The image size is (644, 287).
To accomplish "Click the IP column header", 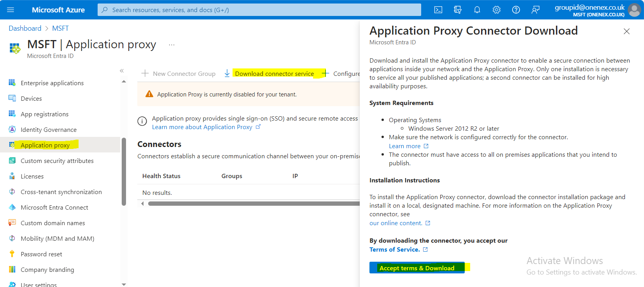I will [295, 176].
